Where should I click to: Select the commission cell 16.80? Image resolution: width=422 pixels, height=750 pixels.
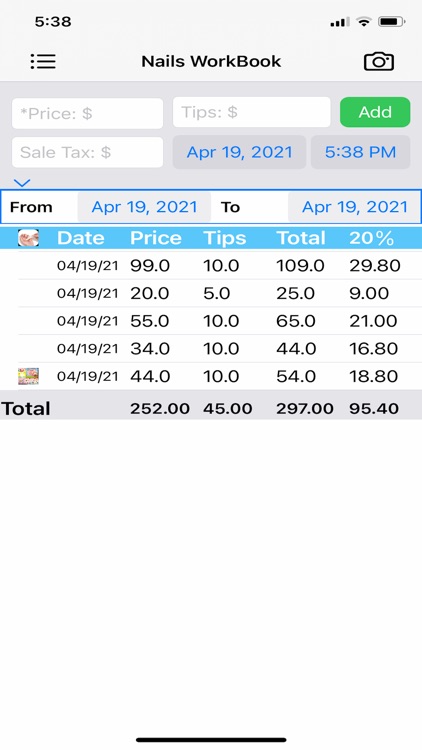[374, 349]
